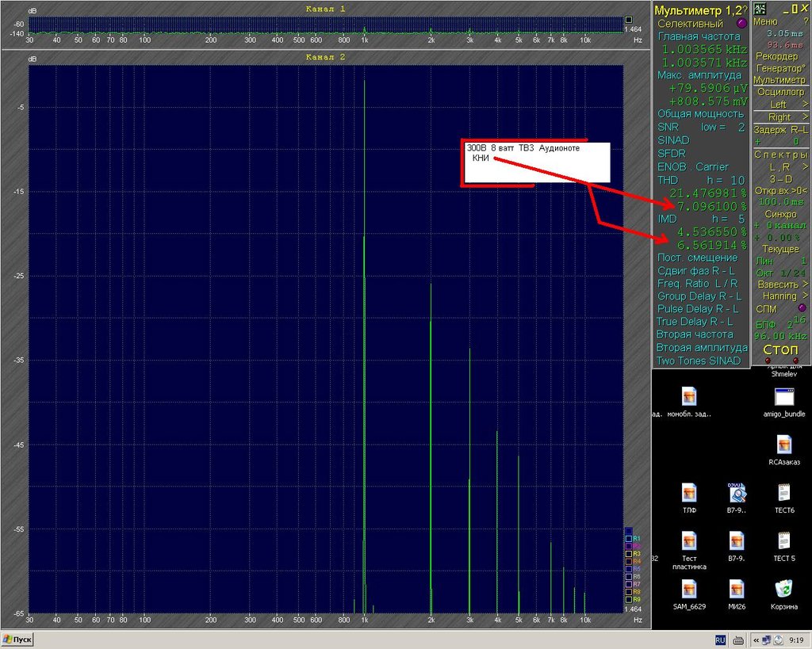Toggle the R6 reference trace checkbox
Image resolution: width=812 pixels, height=649 pixels.
629,577
